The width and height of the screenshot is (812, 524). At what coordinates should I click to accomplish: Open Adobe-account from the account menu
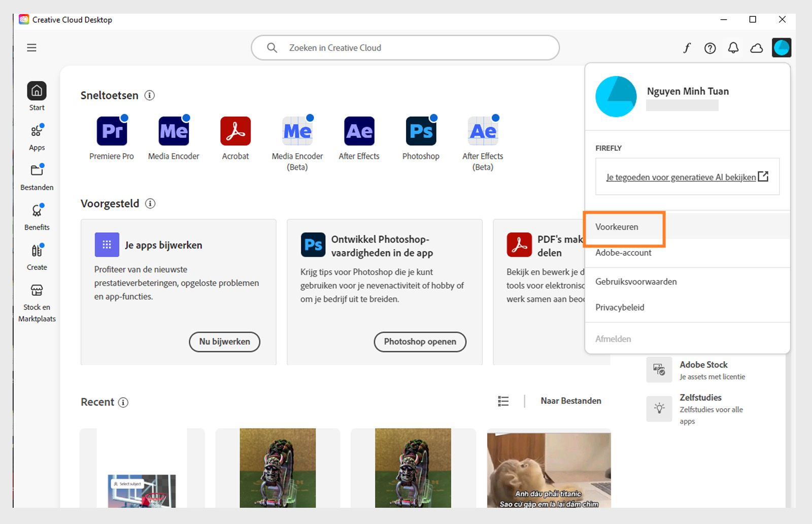[624, 253]
